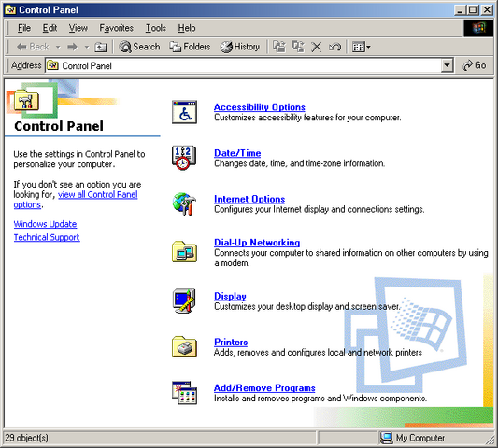498x448 pixels.
Task: Open the Printers folder icon
Action: [184, 346]
